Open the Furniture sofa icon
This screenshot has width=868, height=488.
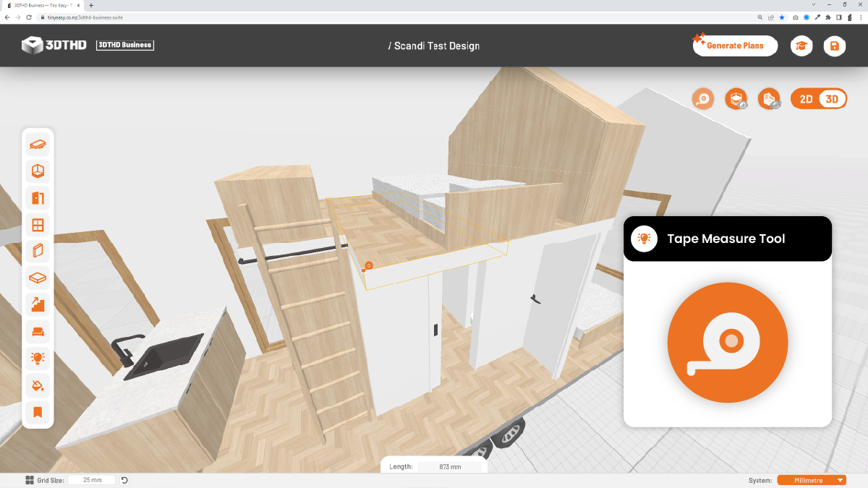point(38,332)
